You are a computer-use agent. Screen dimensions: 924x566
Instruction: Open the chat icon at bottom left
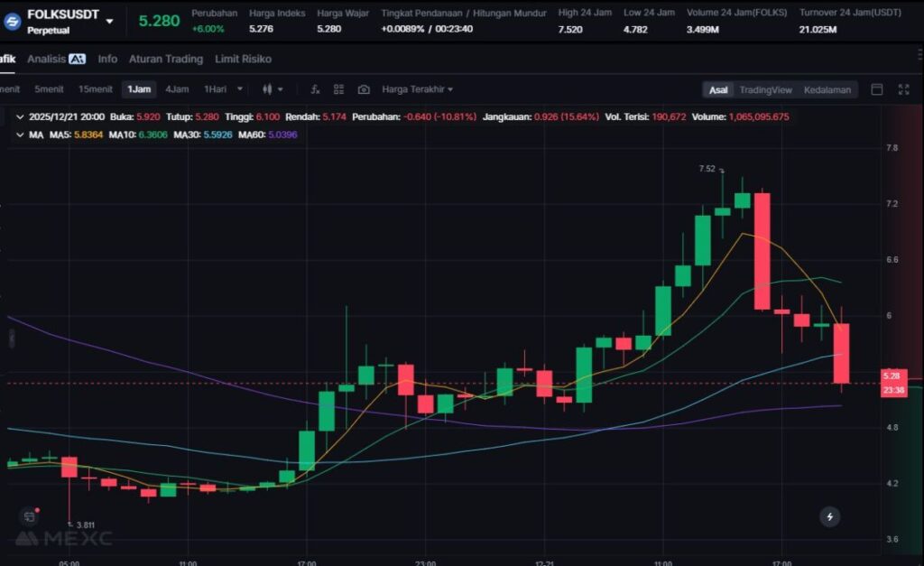[30, 516]
